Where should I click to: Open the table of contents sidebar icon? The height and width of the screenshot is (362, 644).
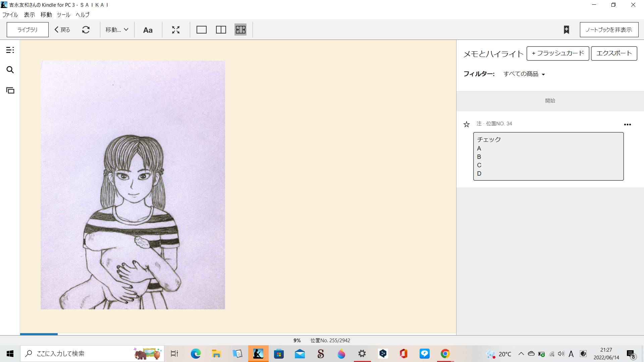[10, 50]
